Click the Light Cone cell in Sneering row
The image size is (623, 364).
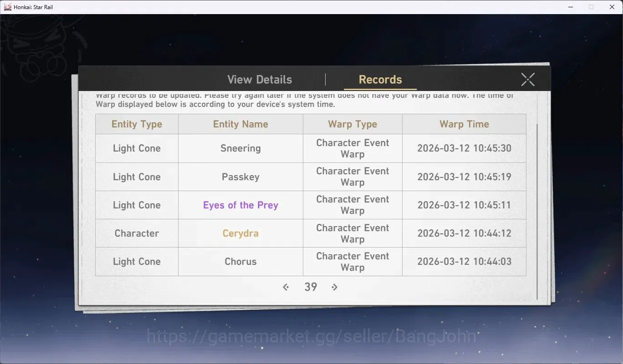[137, 148]
